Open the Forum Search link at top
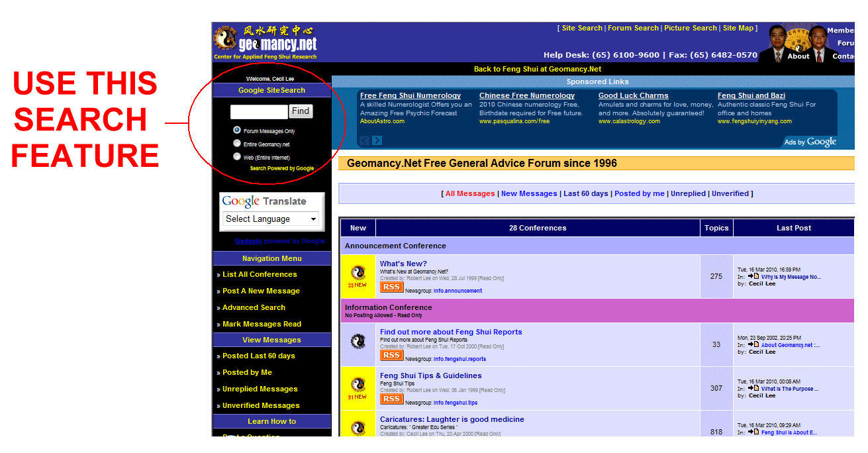Viewport: 868px width, 453px height. tap(633, 28)
